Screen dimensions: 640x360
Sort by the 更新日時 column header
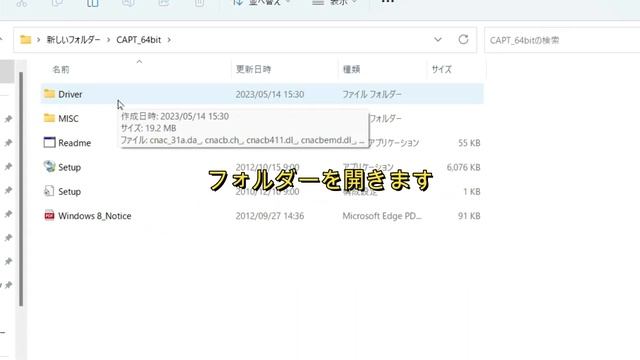click(253, 69)
